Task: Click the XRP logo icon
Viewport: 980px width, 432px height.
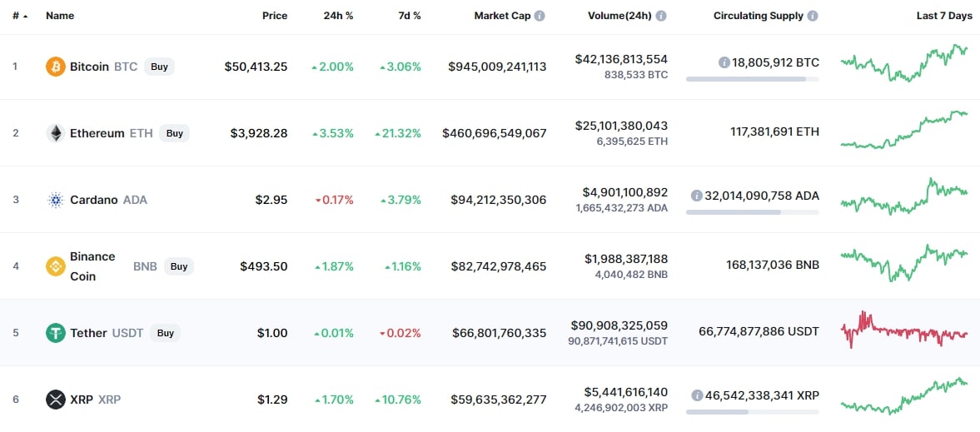Action: [56, 400]
